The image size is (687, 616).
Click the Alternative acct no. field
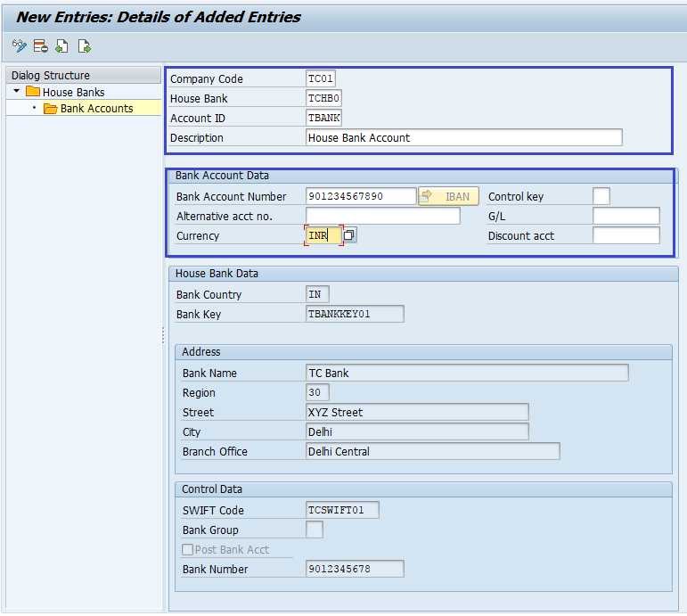(383, 216)
